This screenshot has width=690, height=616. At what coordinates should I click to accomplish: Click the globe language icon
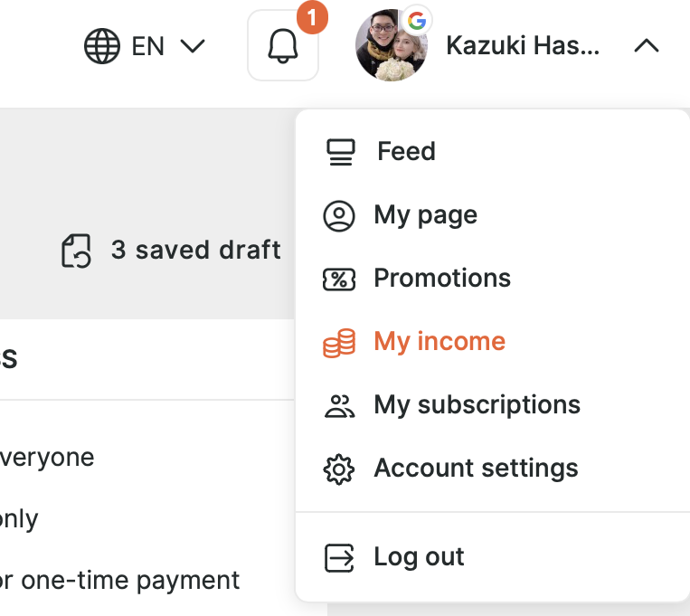pos(102,46)
